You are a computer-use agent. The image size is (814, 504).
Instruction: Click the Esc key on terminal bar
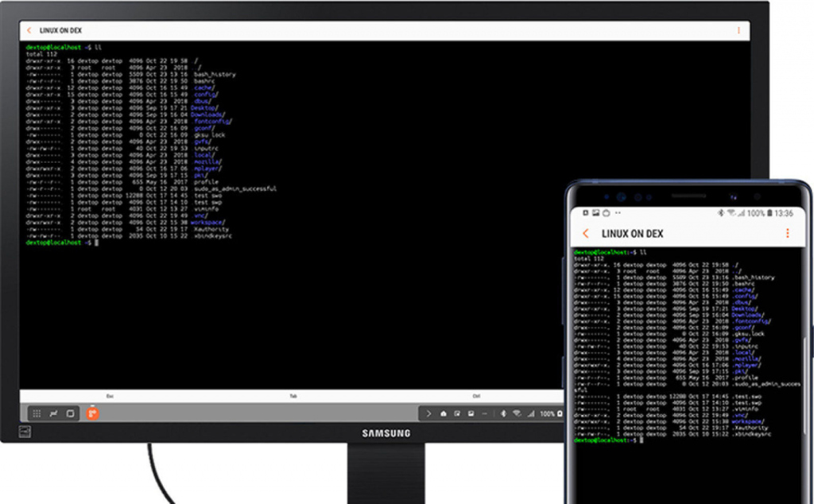pos(110,396)
